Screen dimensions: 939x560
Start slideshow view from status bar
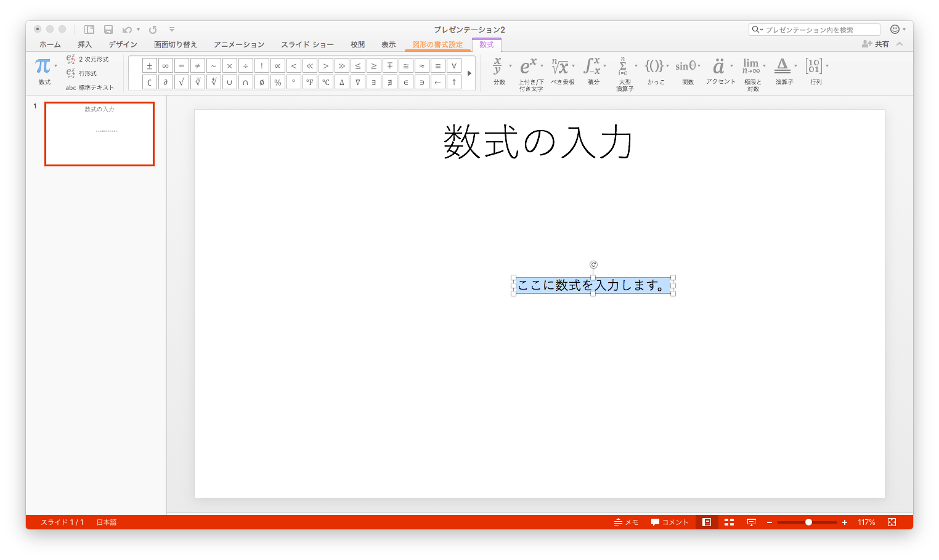(x=751, y=522)
